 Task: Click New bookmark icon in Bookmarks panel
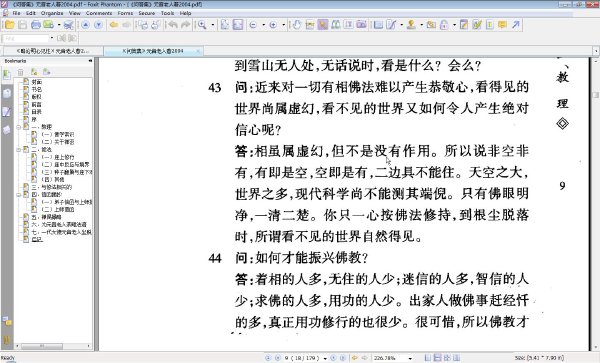pos(34,72)
